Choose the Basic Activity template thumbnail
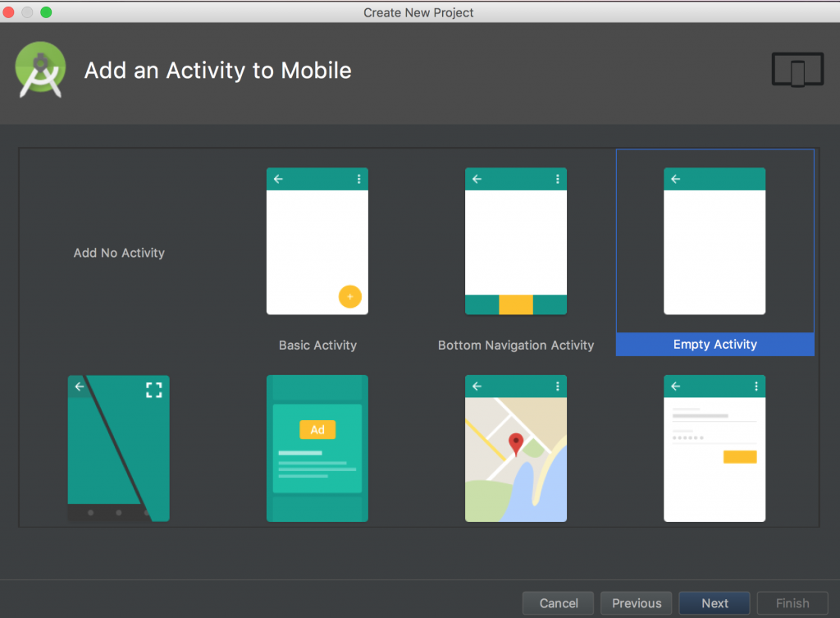 tap(317, 241)
